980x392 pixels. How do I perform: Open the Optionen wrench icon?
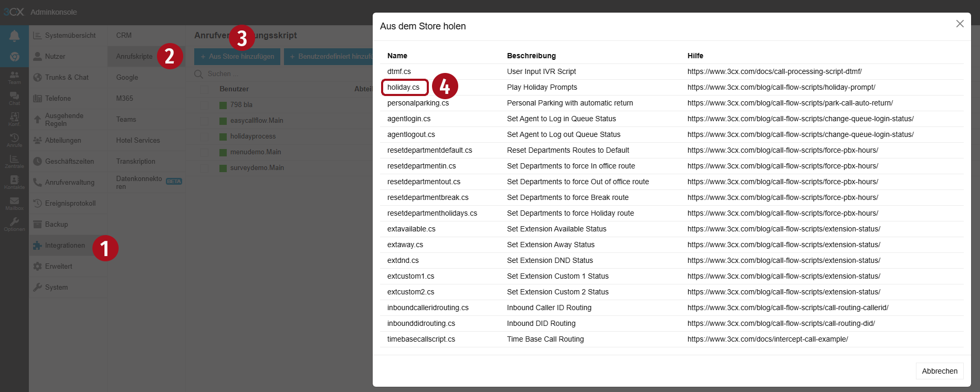coord(14,224)
